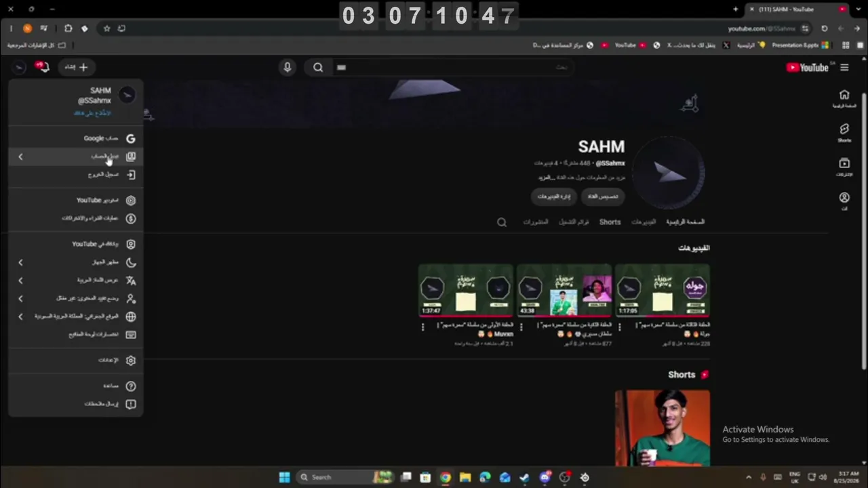
Task: Click the YouTube search input field
Action: click(x=453, y=67)
